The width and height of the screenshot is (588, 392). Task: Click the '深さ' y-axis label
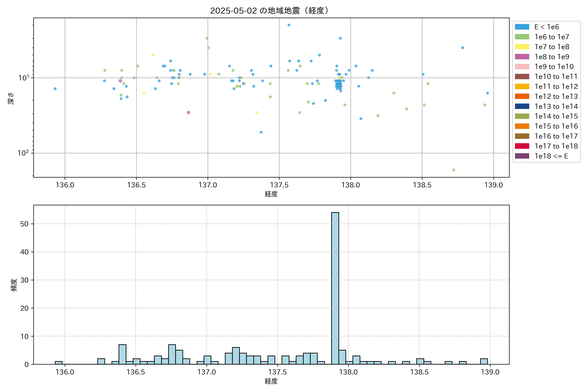pos(11,98)
